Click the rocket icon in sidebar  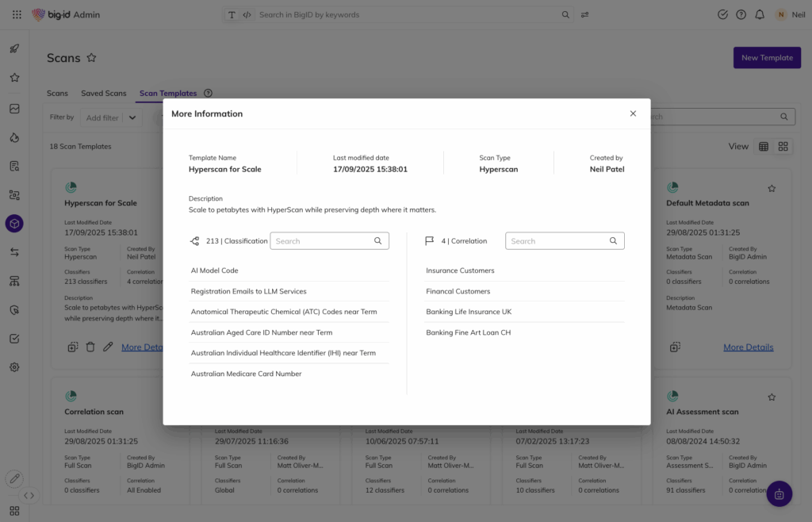pyautogui.click(x=14, y=48)
